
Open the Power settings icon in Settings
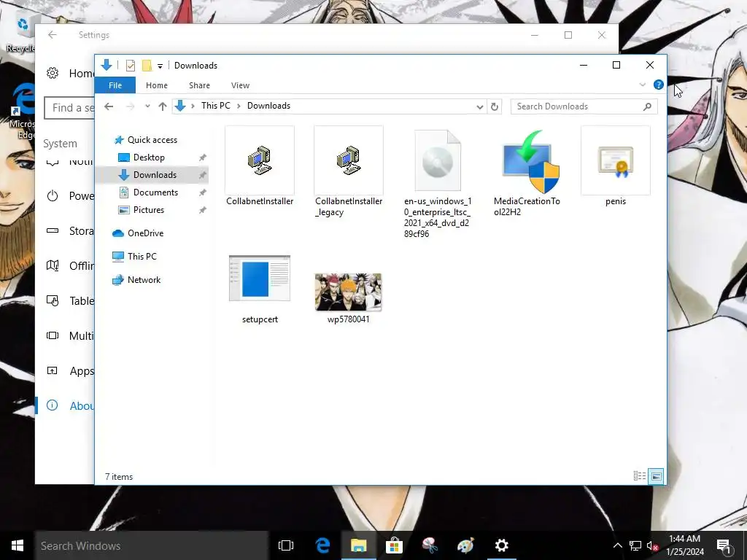coord(53,195)
